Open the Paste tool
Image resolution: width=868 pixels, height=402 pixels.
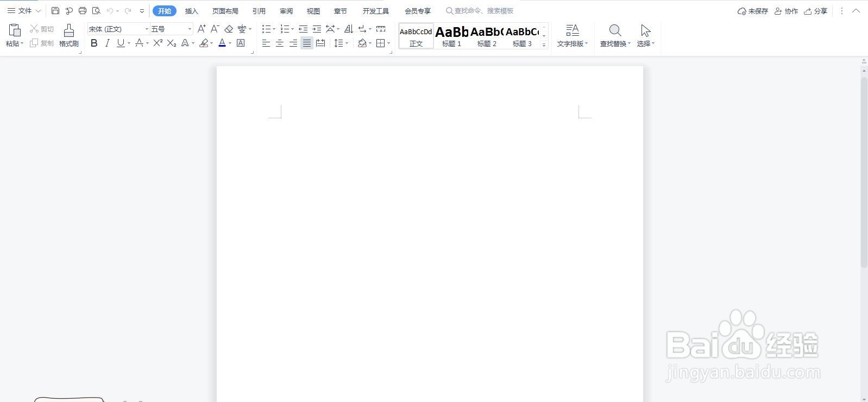(x=15, y=36)
